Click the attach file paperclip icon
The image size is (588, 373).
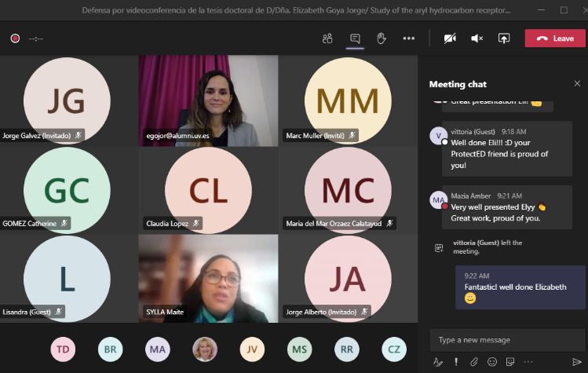(x=474, y=362)
